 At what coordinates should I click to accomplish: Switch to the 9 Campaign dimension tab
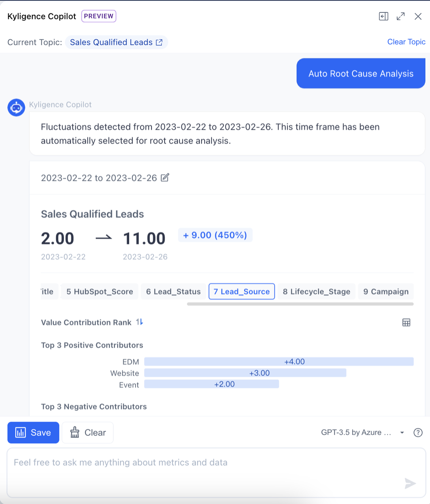pos(386,291)
